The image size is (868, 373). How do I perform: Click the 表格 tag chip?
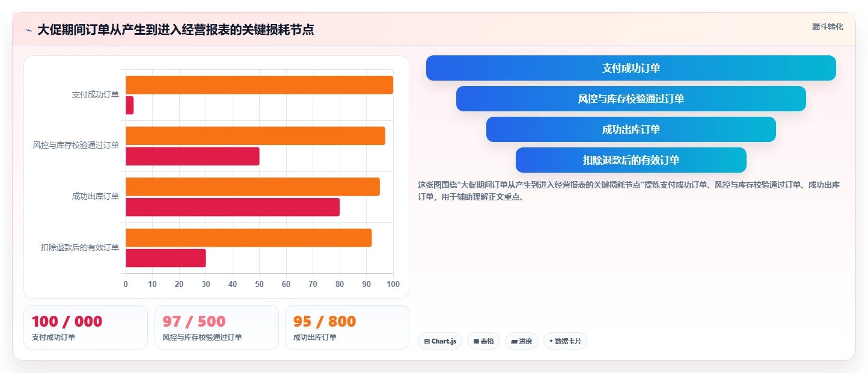(483, 341)
